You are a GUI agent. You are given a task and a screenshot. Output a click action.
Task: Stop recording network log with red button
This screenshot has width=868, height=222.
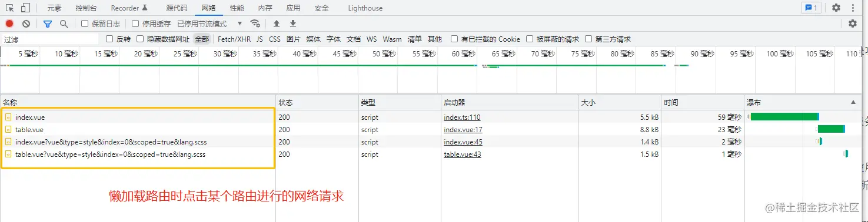pos(9,23)
